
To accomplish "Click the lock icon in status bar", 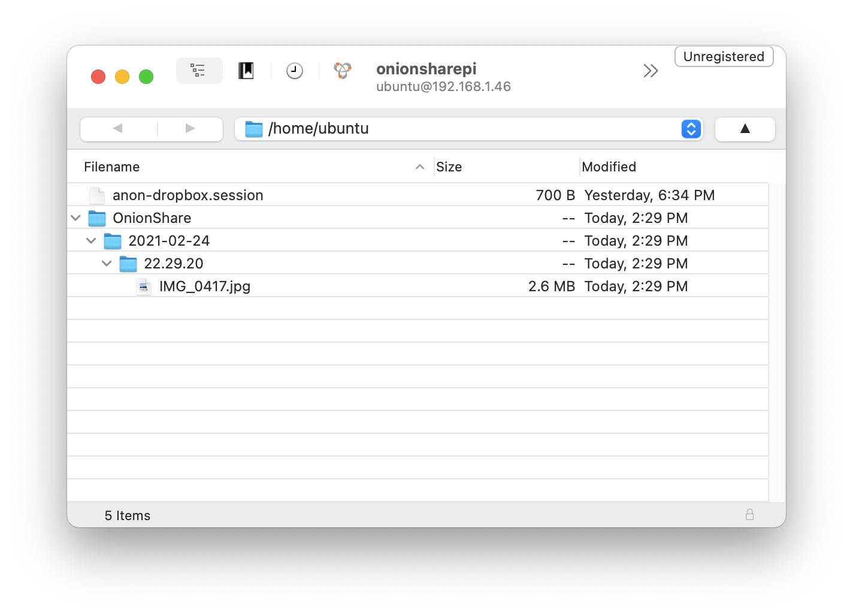I will (x=749, y=515).
